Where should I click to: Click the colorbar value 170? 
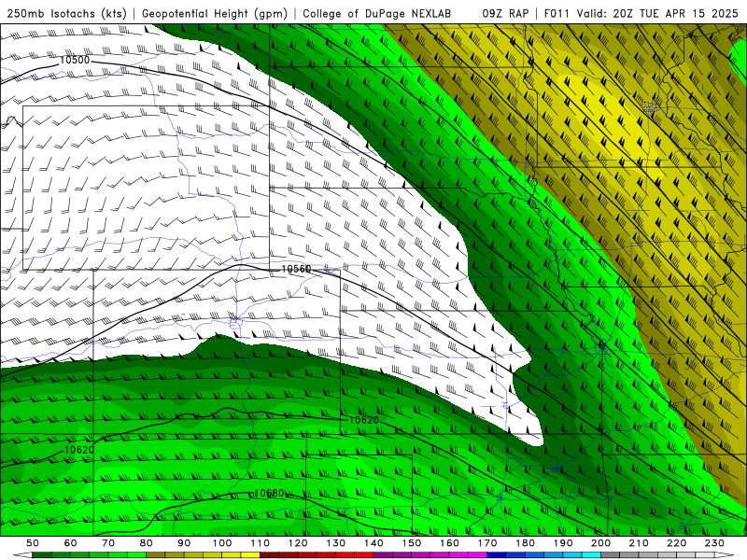[487, 543]
